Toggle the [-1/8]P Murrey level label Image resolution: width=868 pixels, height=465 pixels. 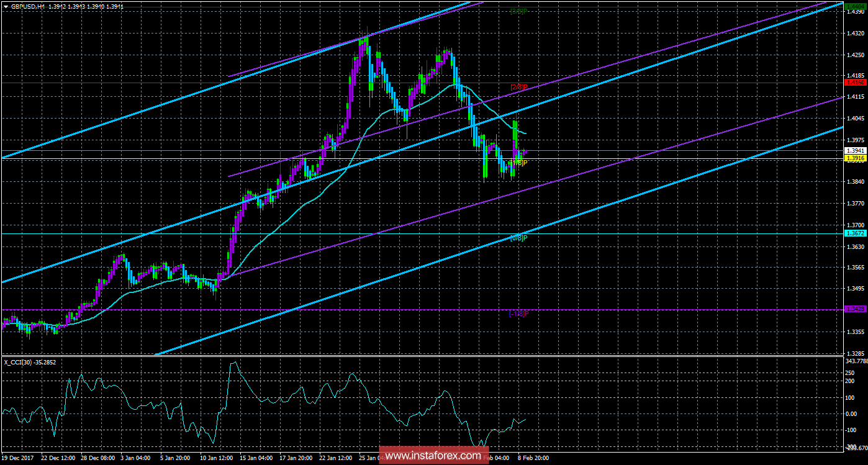[x=519, y=314]
